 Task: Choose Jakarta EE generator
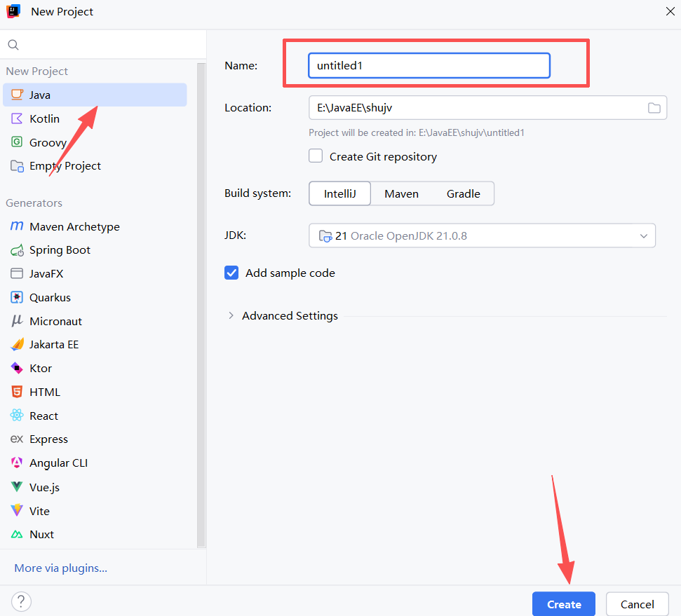tap(95, 345)
